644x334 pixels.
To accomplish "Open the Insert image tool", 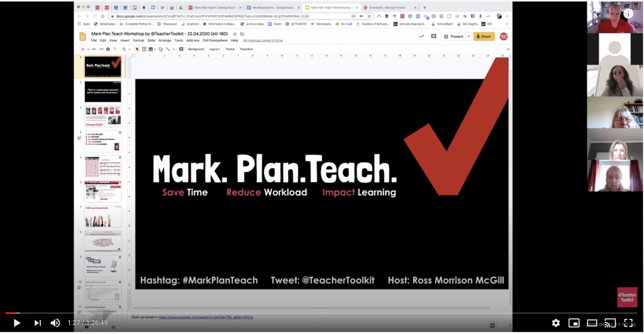I will pos(150,49).
